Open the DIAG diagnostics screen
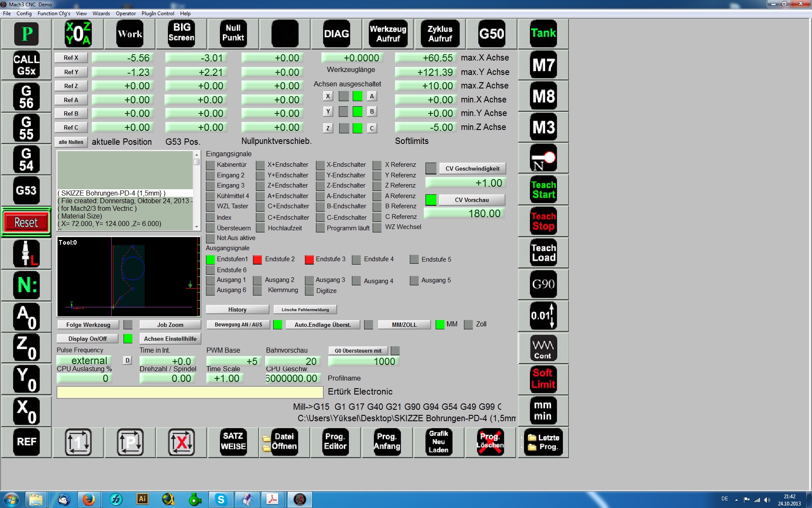This screenshot has height=508, width=812. pos(337,33)
